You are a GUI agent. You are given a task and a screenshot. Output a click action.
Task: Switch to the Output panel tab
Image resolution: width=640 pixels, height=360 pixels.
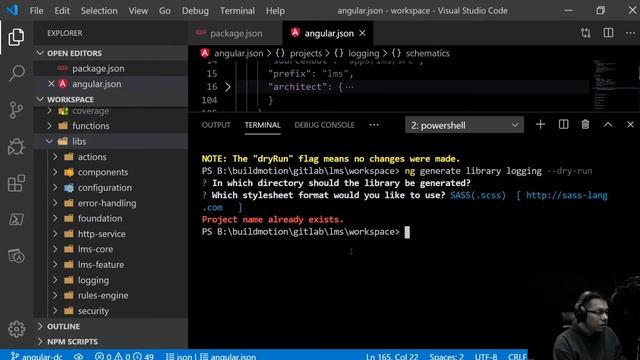(216, 125)
